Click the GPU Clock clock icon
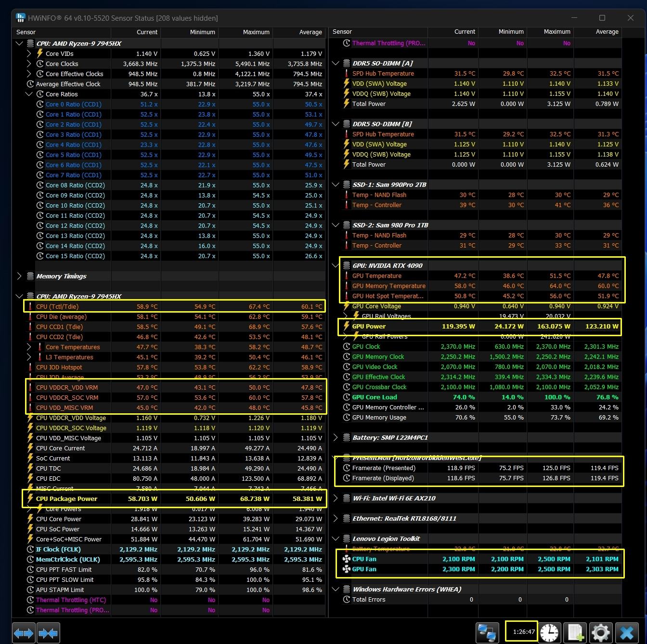Viewport: 647px width, 644px height. point(346,347)
